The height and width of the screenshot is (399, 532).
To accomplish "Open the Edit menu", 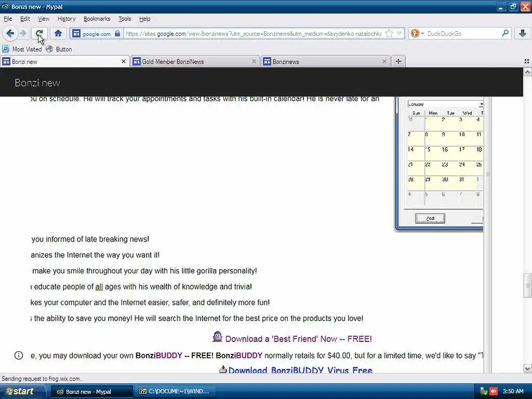I will coord(25,19).
